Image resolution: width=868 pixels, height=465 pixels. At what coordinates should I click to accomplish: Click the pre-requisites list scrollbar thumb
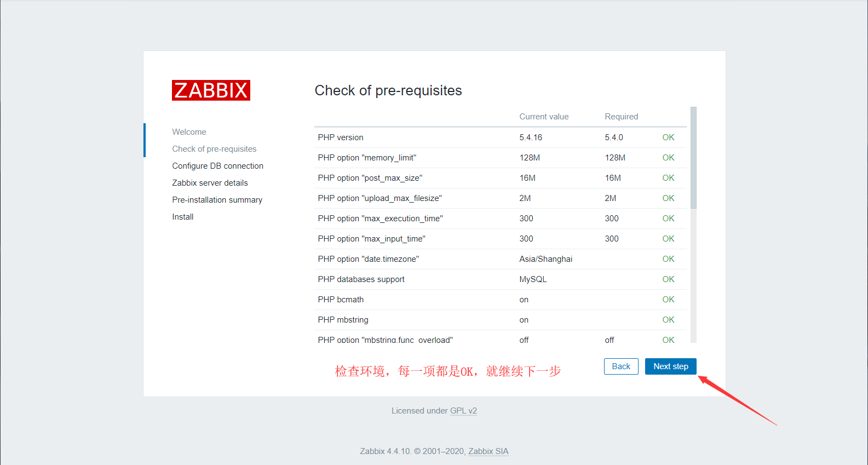pos(693,158)
